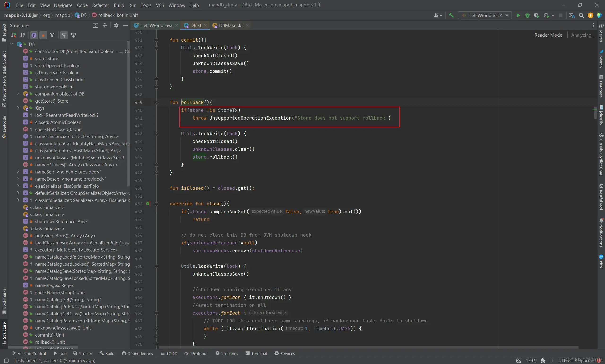Image resolution: width=605 pixels, height=364 pixels.
Task: Expand the Keys node in Structure
Action: pyautogui.click(x=18, y=108)
